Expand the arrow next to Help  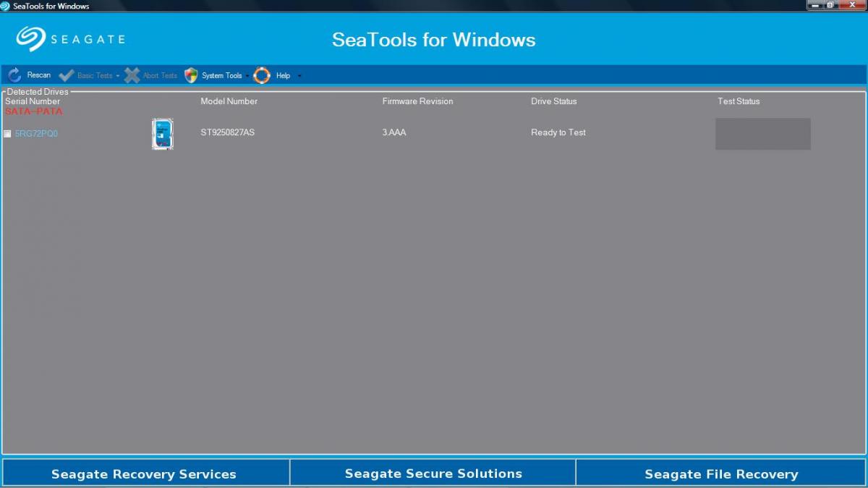pyautogui.click(x=299, y=76)
